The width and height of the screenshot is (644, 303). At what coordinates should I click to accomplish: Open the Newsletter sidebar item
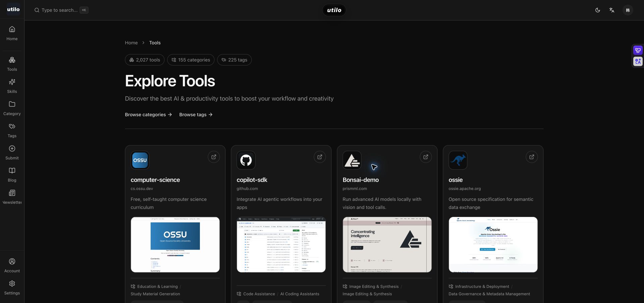point(12,197)
